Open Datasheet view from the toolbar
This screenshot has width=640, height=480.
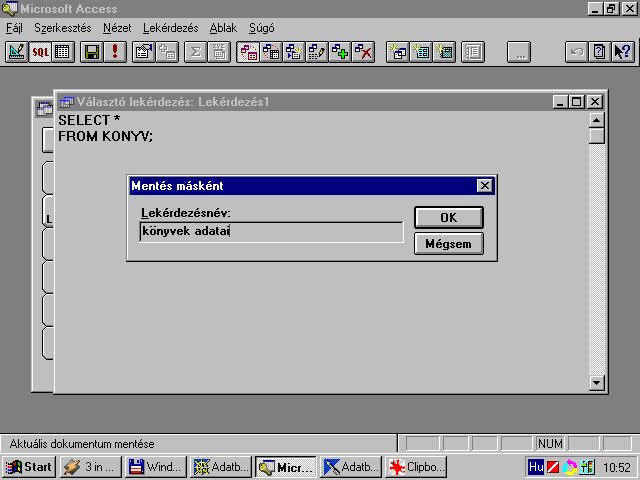(62, 52)
